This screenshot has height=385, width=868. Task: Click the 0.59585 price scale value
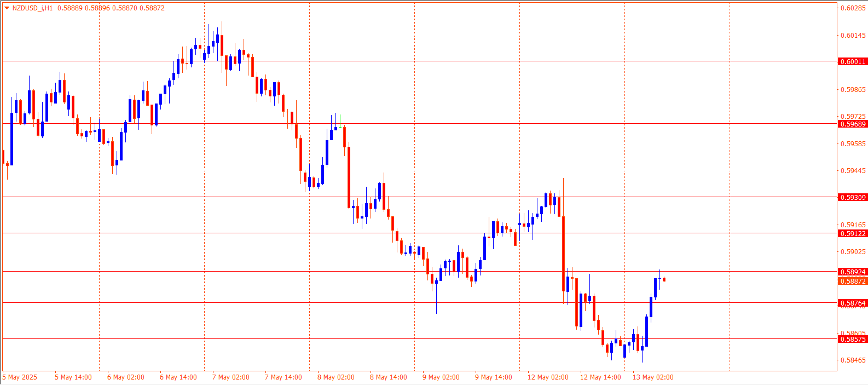click(x=853, y=144)
